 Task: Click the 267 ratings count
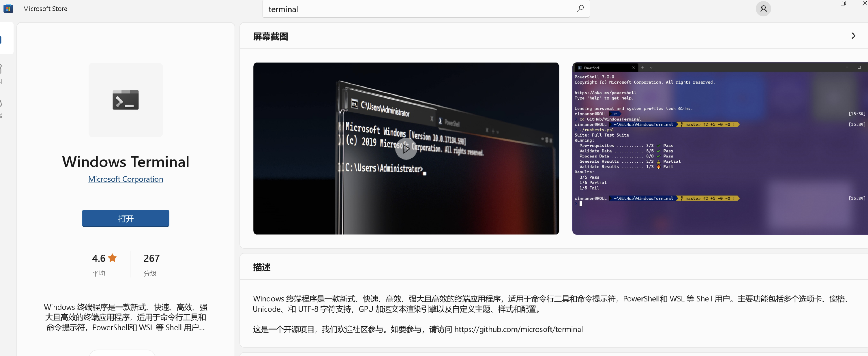[x=151, y=258]
